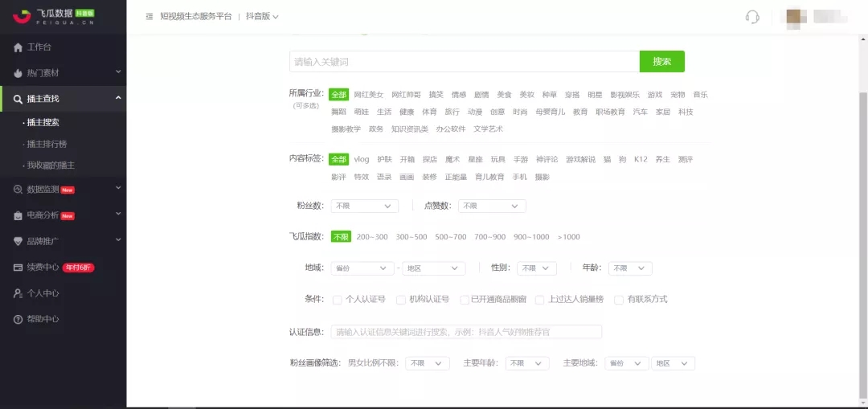Open the 省份 dropdown under 地域
This screenshot has width=868, height=409.
(x=362, y=268)
